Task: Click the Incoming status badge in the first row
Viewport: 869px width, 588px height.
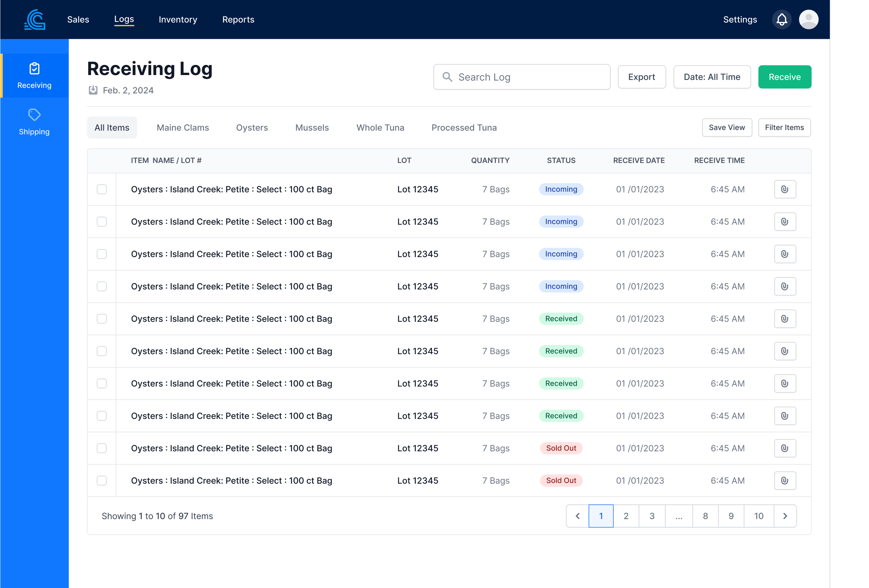Action: click(561, 189)
